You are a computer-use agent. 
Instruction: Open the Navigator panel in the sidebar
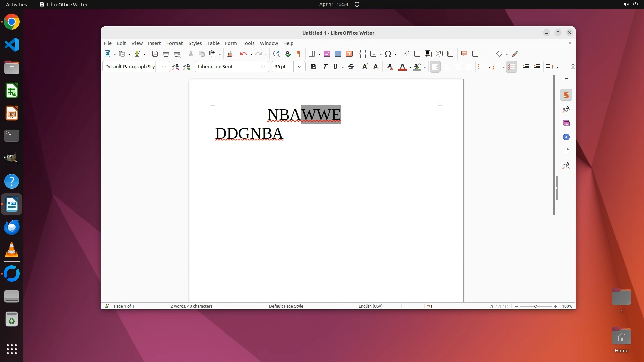tap(566, 137)
